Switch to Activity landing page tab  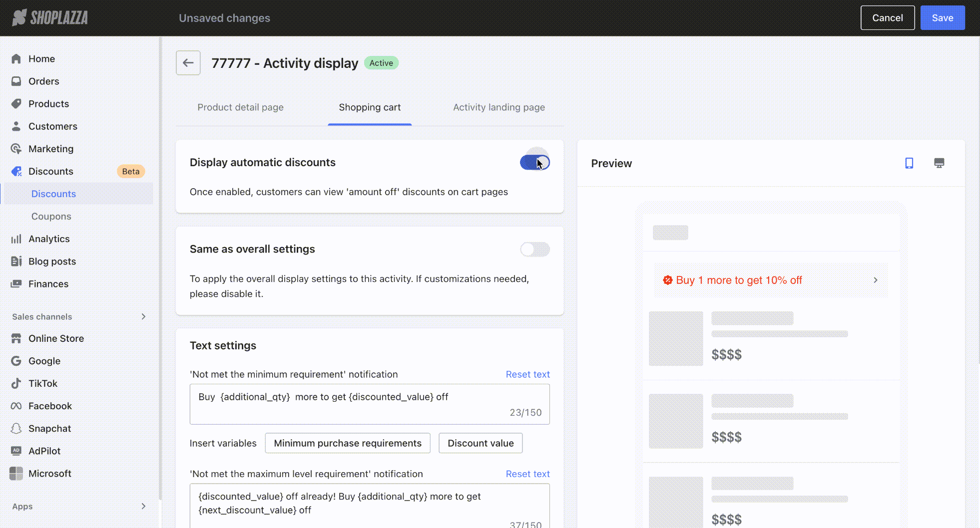(498, 107)
